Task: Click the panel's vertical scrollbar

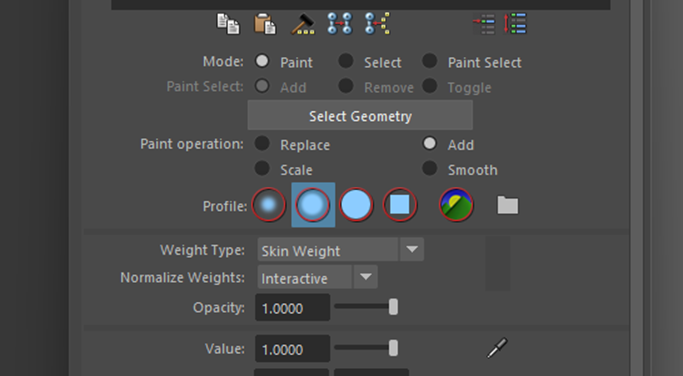Action: (636, 188)
